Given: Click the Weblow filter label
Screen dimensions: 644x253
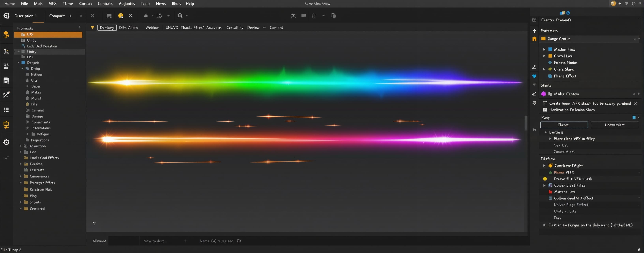Looking at the screenshot, I should coord(152,27).
